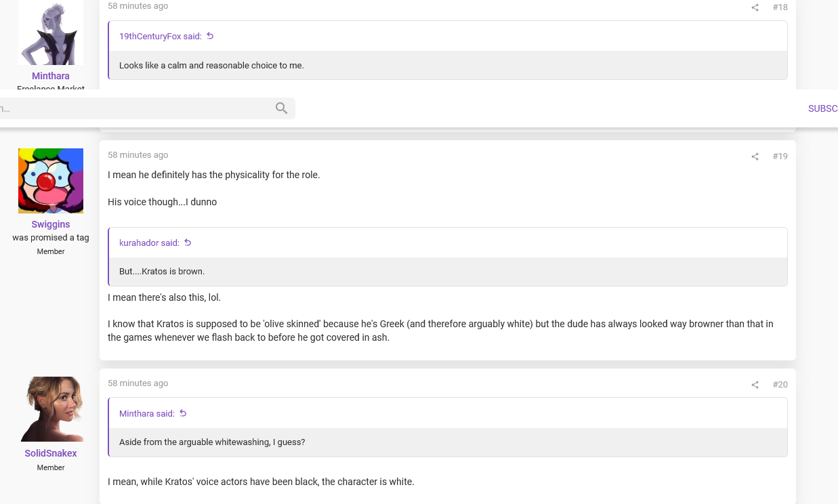Image resolution: width=838 pixels, height=504 pixels.
Task: Click '19thCenturyFox said:' quote header
Action: tap(161, 36)
